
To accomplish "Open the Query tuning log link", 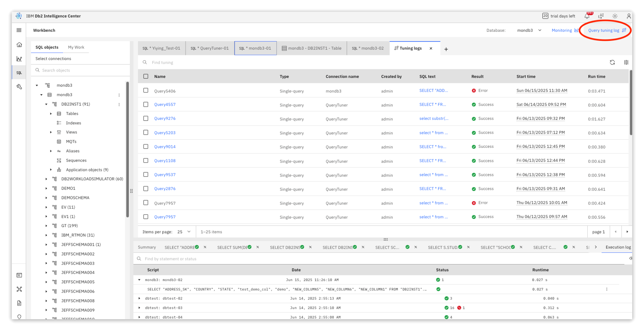I will [x=607, y=30].
